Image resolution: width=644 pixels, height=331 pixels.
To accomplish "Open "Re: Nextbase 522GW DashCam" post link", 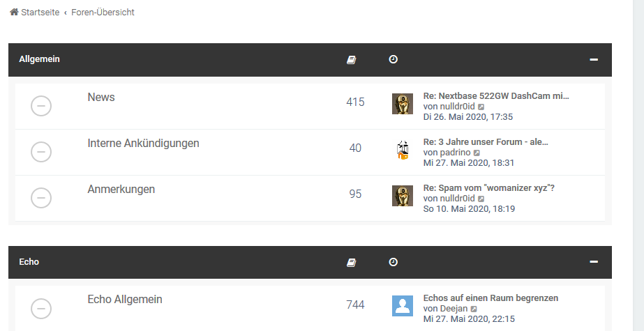I will tap(495, 96).
